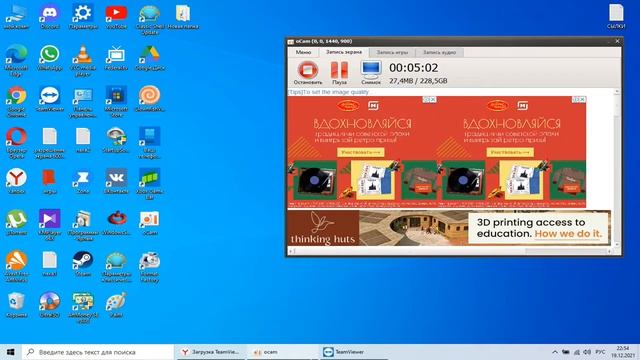640x360 pixels.
Task: Open the Recycle Bin on the desktop
Action: point(16,305)
